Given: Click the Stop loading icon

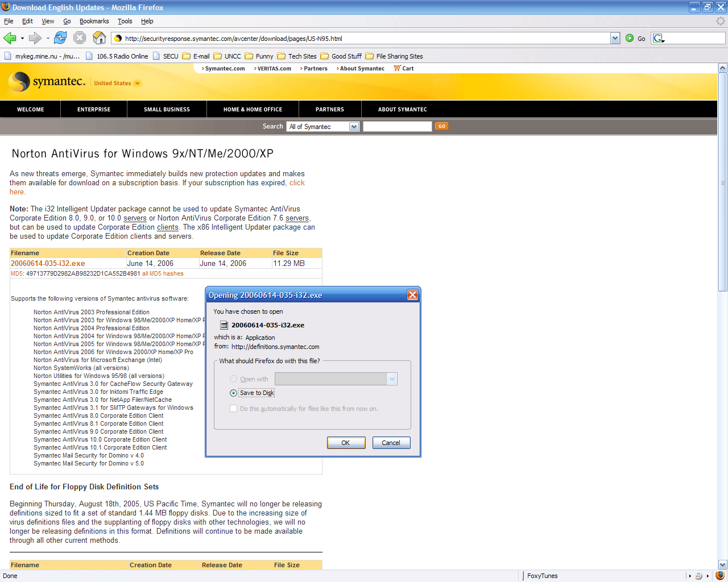Looking at the screenshot, I should click(80, 38).
